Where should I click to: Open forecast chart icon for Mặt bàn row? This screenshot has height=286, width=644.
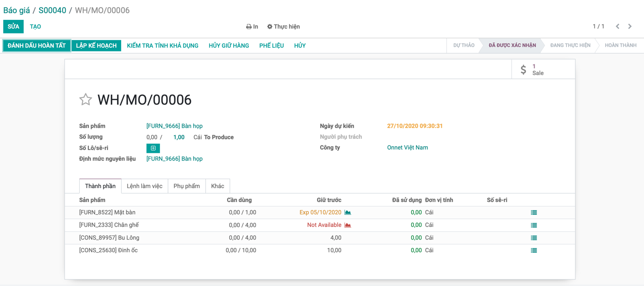click(348, 212)
